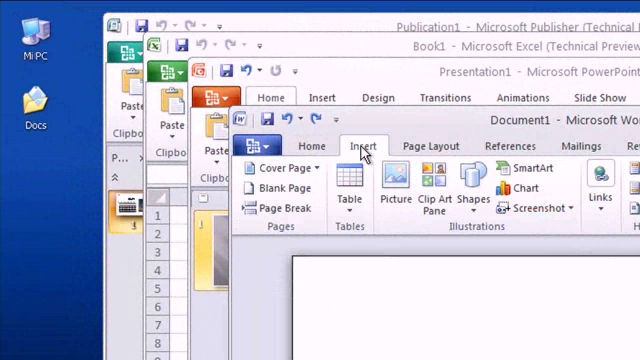
Task: Click Excel's Select All corner button
Action: (158, 198)
